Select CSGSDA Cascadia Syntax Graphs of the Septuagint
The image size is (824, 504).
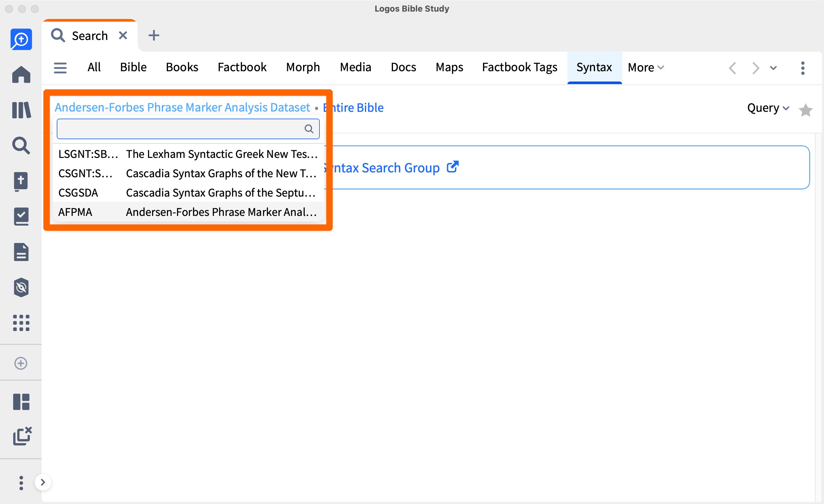[x=188, y=193]
